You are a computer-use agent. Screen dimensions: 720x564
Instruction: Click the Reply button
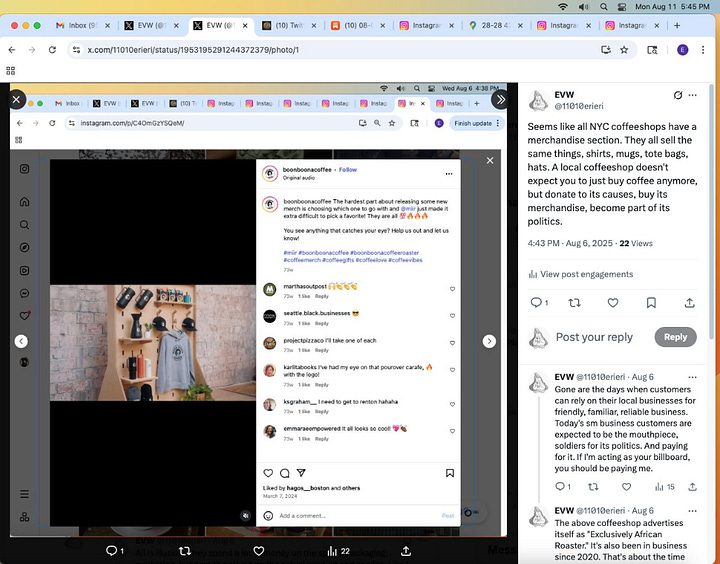[675, 337]
